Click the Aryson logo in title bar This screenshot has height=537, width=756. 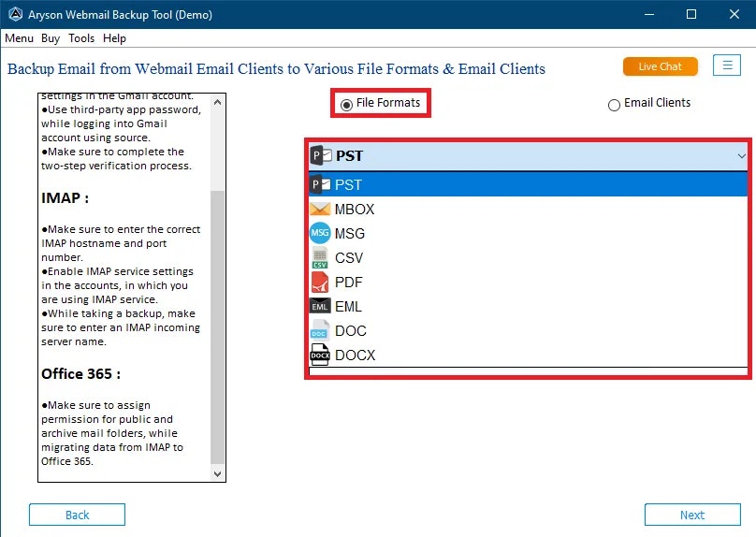coord(15,14)
